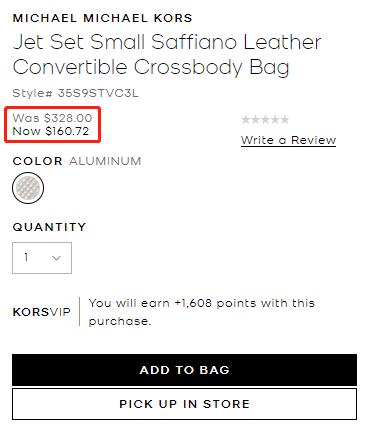Open the Write a Review link
Screen dimensions: 366x429
pyautogui.click(x=288, y=140)
